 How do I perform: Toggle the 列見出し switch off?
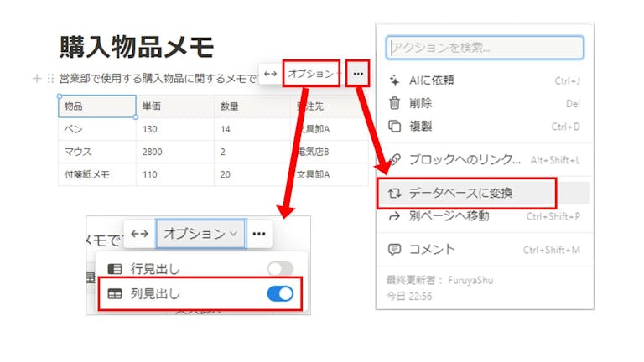(280, 293)
